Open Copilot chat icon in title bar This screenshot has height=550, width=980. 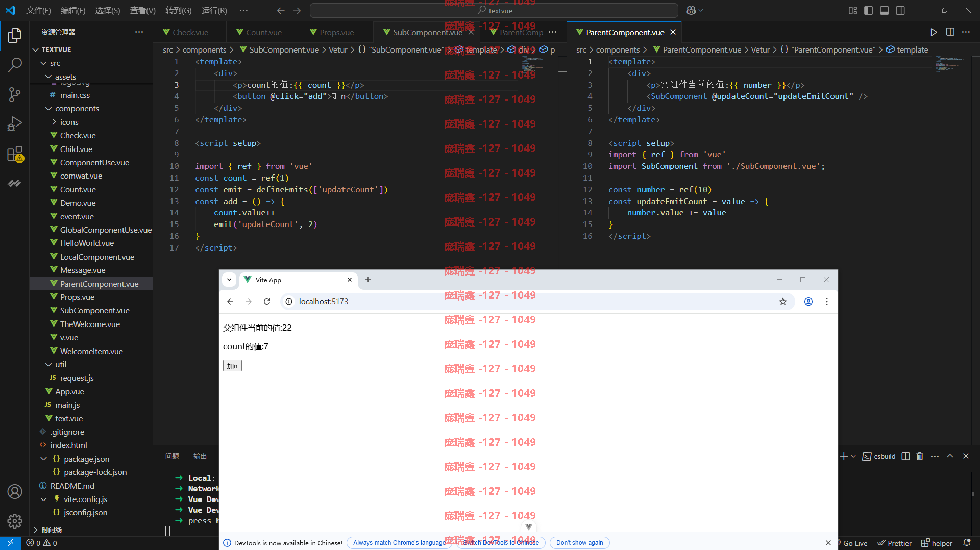(691, 10)
